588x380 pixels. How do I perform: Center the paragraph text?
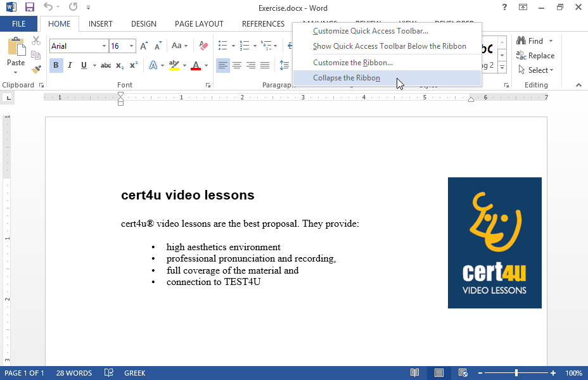pos(236,66)
